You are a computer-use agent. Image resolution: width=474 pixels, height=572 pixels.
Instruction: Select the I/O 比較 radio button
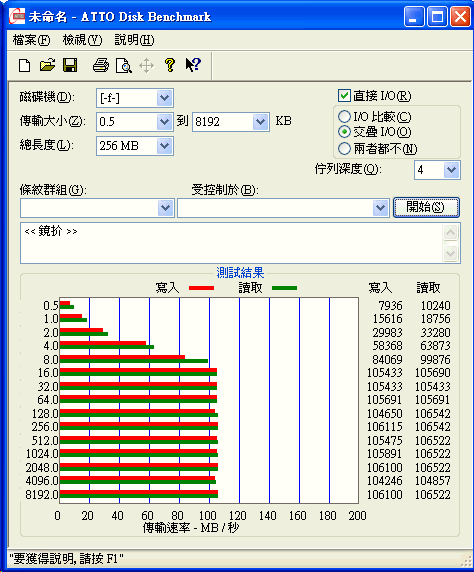point(344,117)
